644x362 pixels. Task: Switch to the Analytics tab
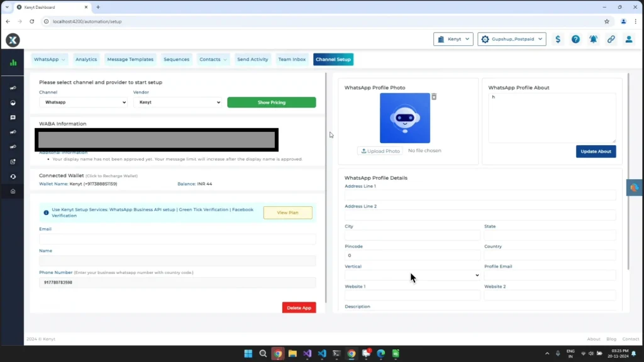(x=86, y=59)
